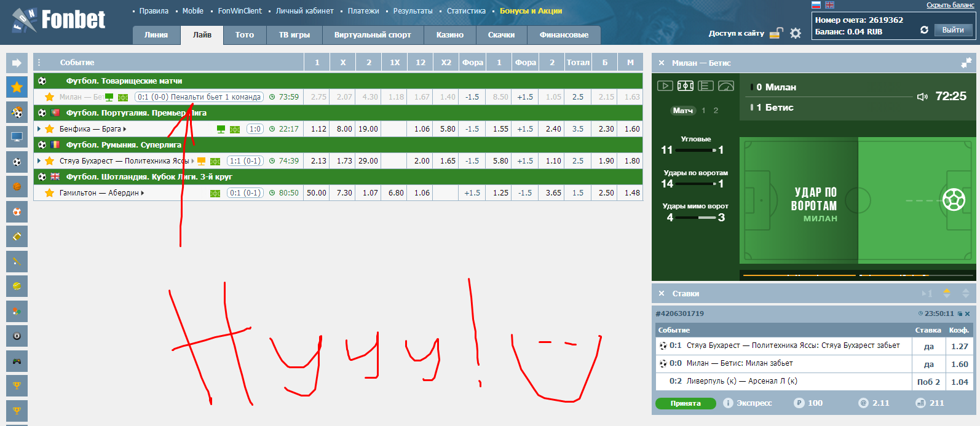This screenshot has height=426, width=980.
Task: Toggle favorite star for Бенфика — Брага
Action: pyautogui.click(x=50, y=129)
